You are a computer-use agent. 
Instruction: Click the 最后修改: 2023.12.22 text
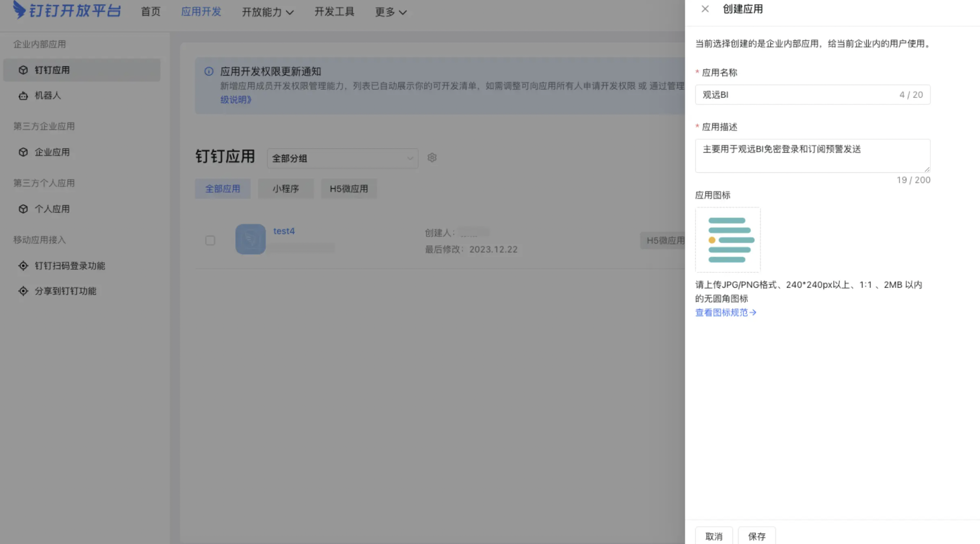(471, 249)
